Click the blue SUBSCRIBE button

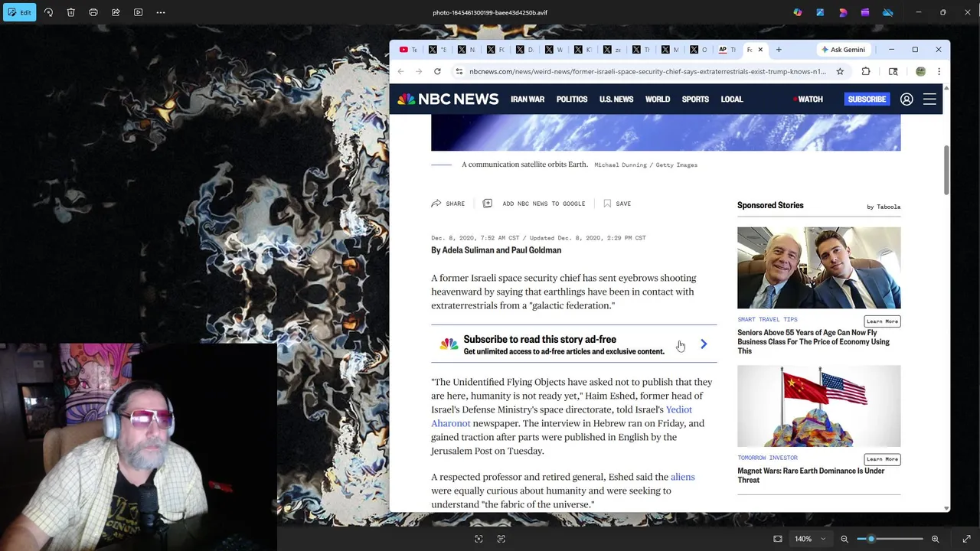(x=867, y=99)
